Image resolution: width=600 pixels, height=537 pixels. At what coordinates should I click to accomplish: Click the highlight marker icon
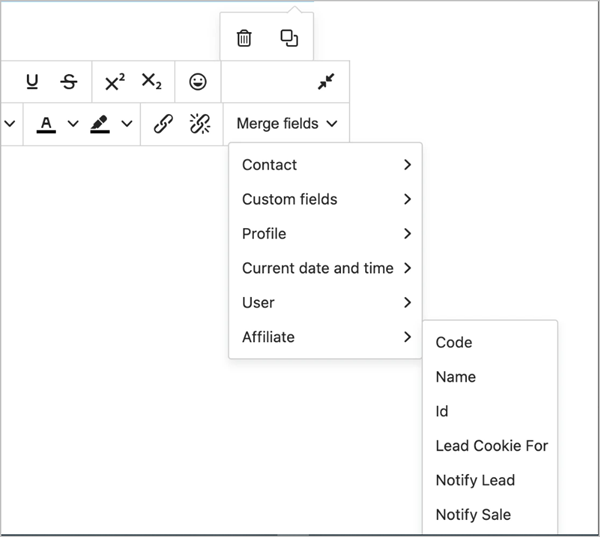tap(100, 124)
